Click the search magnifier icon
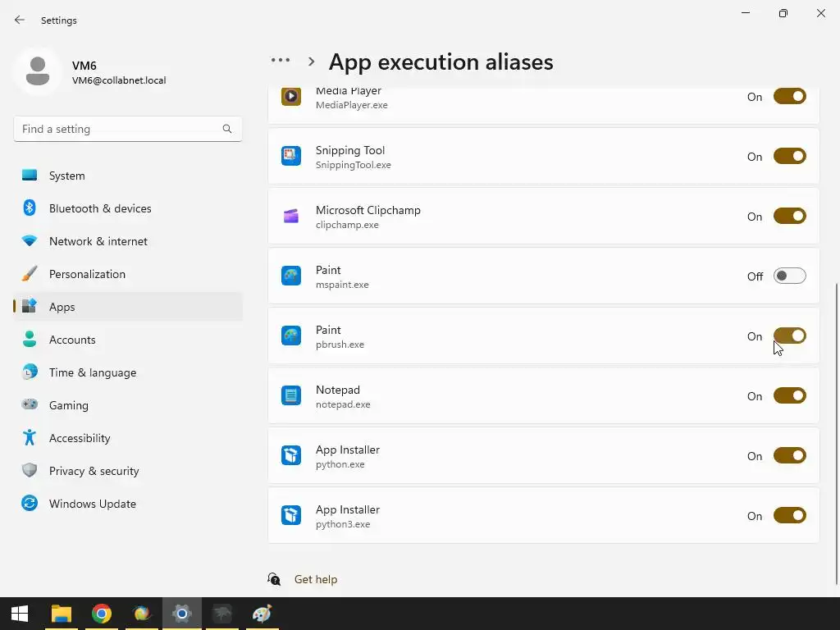Screen dimensions: 840x630 227,129
